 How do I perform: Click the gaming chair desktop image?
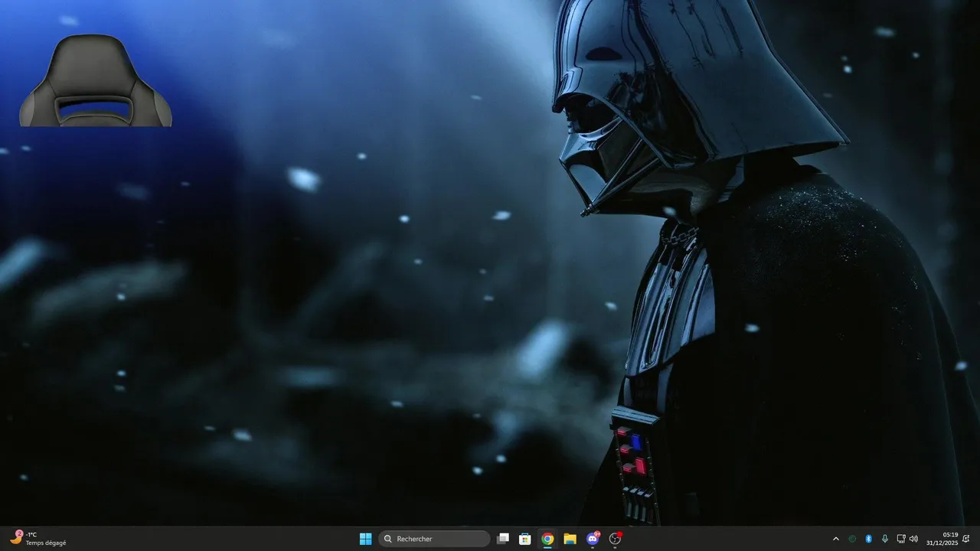tap(96, 80)
